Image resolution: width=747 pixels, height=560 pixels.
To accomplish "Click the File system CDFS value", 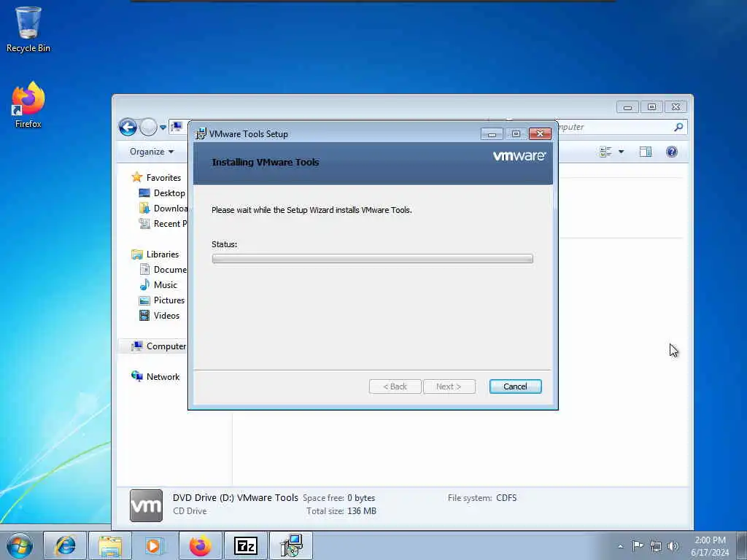I will pyautogui.click(x=506, y=497).
